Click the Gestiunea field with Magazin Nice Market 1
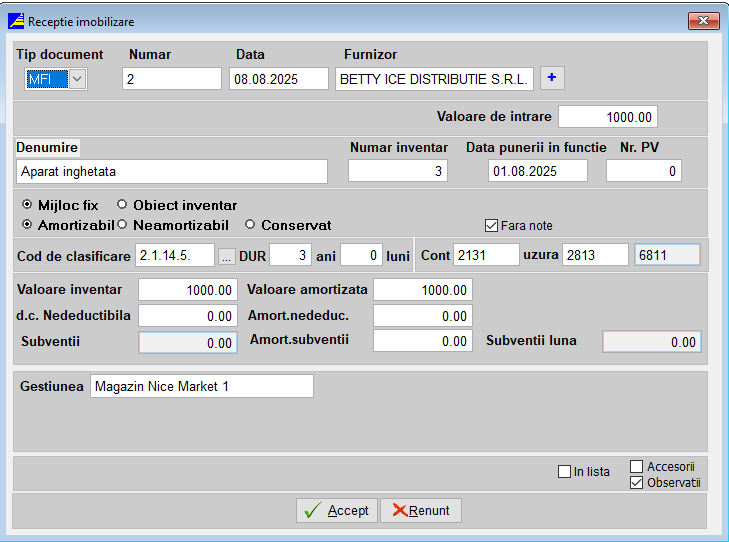 [x=201, y=386]
